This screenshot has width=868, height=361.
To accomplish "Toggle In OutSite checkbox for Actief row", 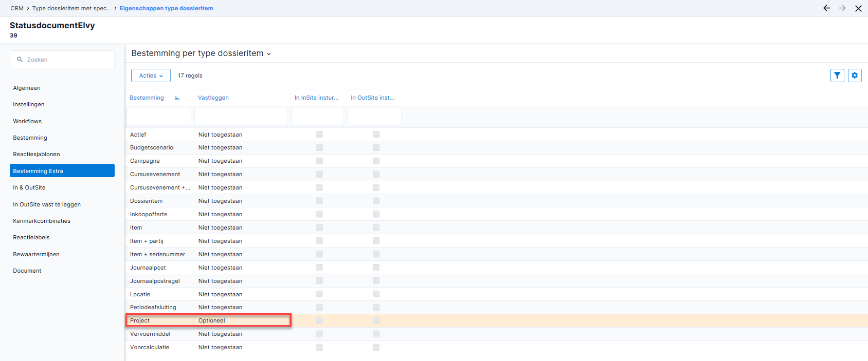I will click(376, 135).
